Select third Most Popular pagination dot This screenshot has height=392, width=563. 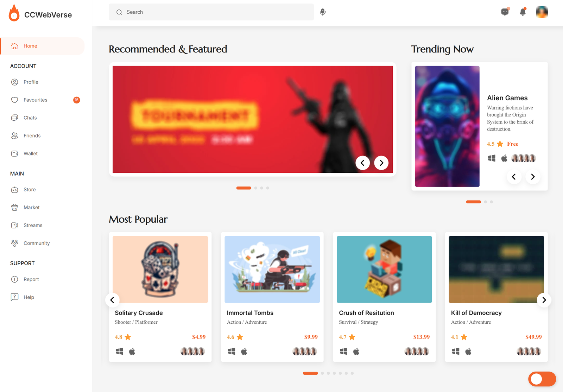point(328,373)
